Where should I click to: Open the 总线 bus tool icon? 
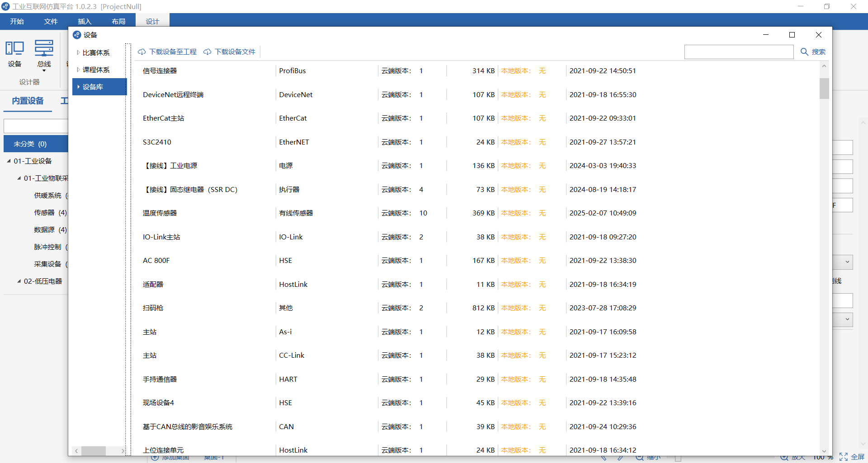click(x=44, y=48)
